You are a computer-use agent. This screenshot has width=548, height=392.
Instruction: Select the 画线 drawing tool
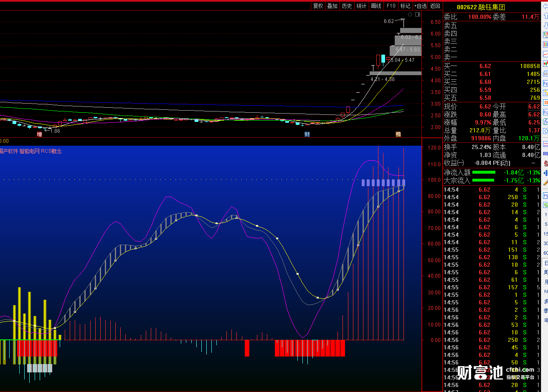pyautogui.click(x=376, y=6)
